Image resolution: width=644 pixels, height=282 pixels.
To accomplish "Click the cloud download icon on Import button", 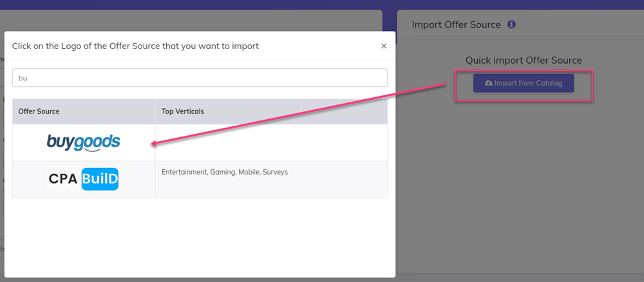I will (489, 83).
